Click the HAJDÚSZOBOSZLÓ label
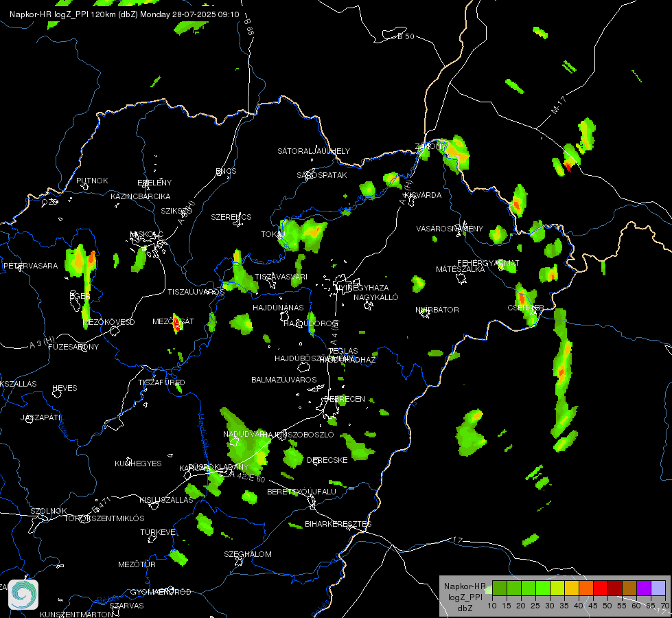This screenshot has width=672, height=618. click(x=297, y=435)
